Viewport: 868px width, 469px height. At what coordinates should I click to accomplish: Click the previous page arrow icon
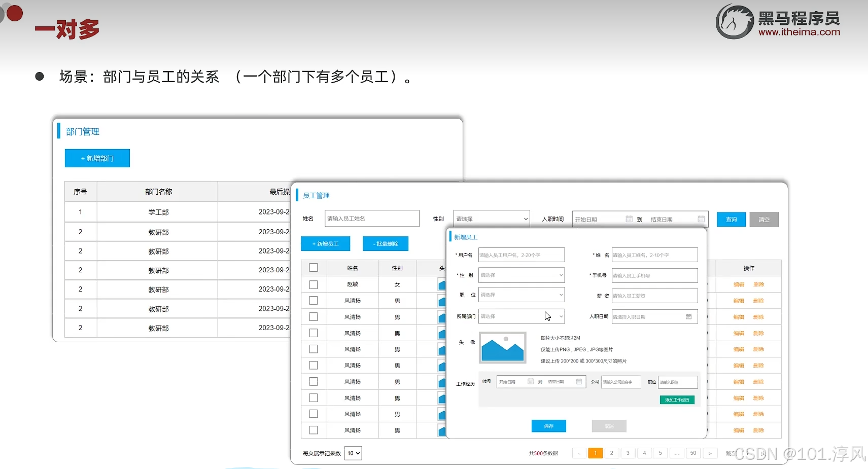(x=579, y=453)
